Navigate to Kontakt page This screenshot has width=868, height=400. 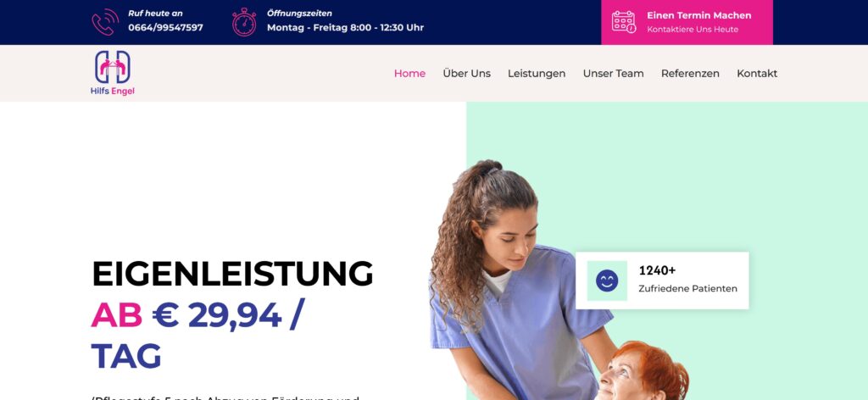click(757, 74)
